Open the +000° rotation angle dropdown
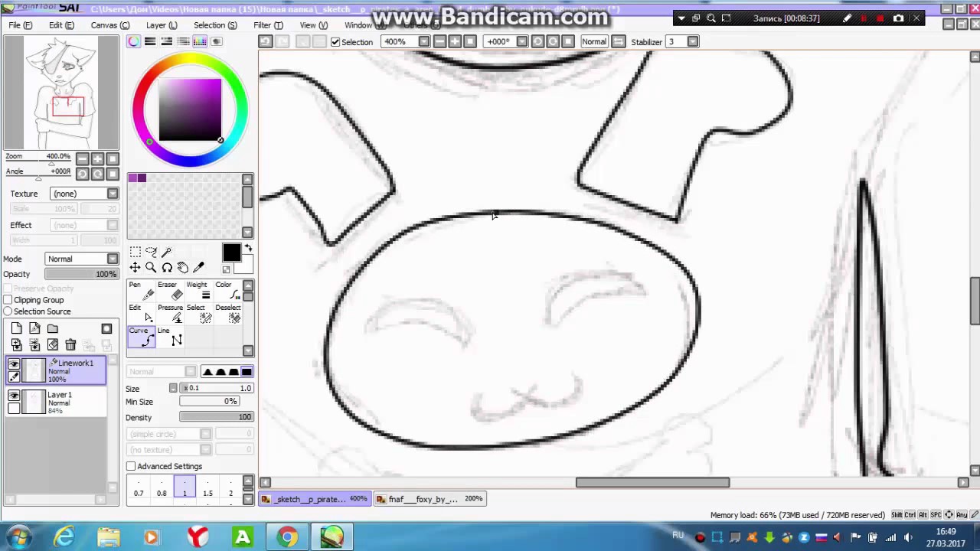This screenshot has height=551, width=980. pyautogui.click(x=522, y=41)
